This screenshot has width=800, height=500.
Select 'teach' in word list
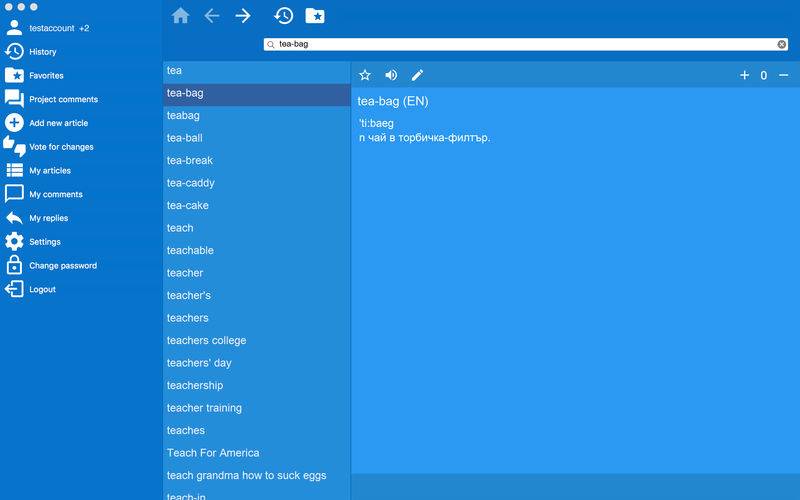[257, 228]
